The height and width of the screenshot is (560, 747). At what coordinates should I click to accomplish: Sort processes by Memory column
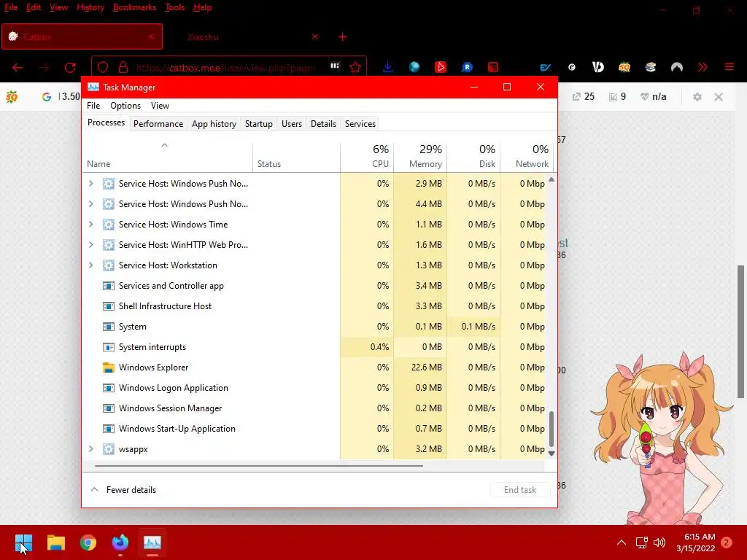[420, 157]
